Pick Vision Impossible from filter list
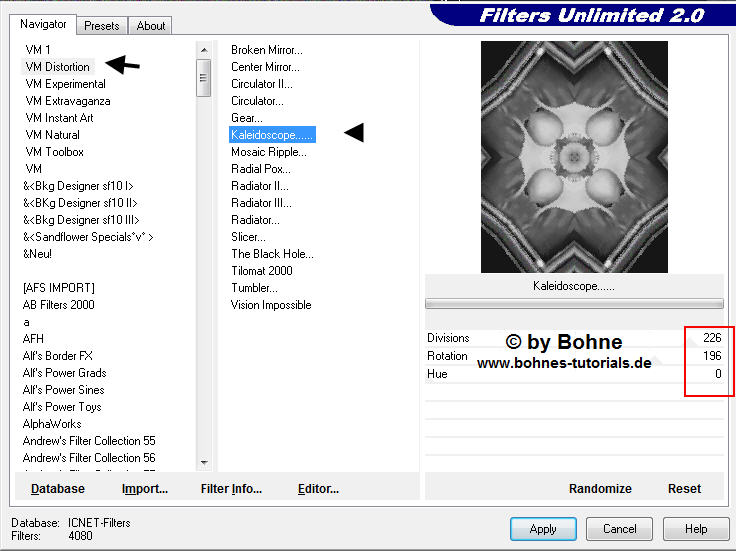 click(x=271, y=305)
